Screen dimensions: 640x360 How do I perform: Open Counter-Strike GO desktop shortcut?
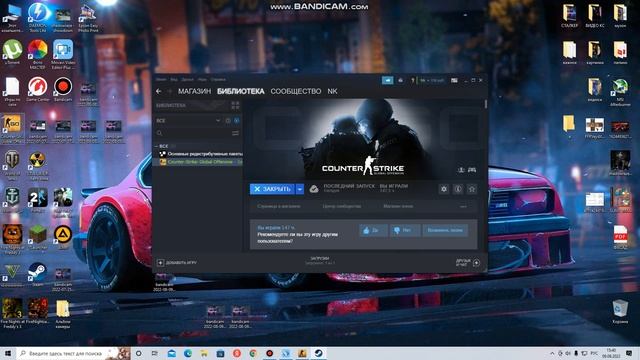coord(13,129)
